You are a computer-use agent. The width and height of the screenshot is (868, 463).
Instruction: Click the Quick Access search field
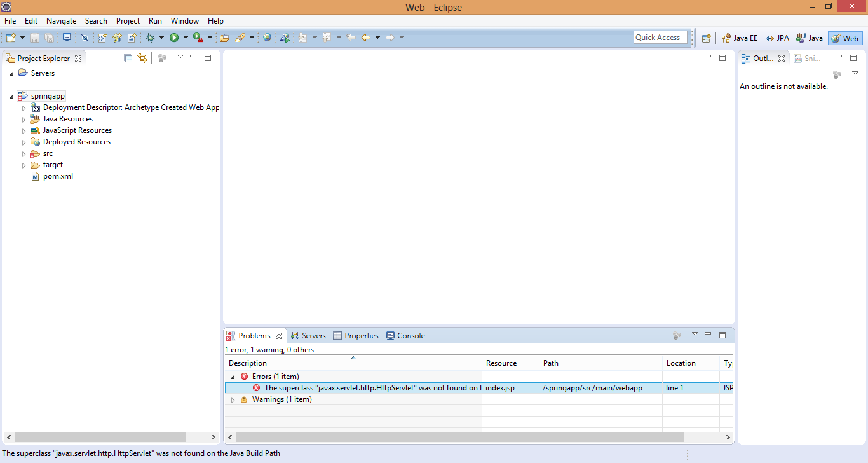[x=660, y=38]
